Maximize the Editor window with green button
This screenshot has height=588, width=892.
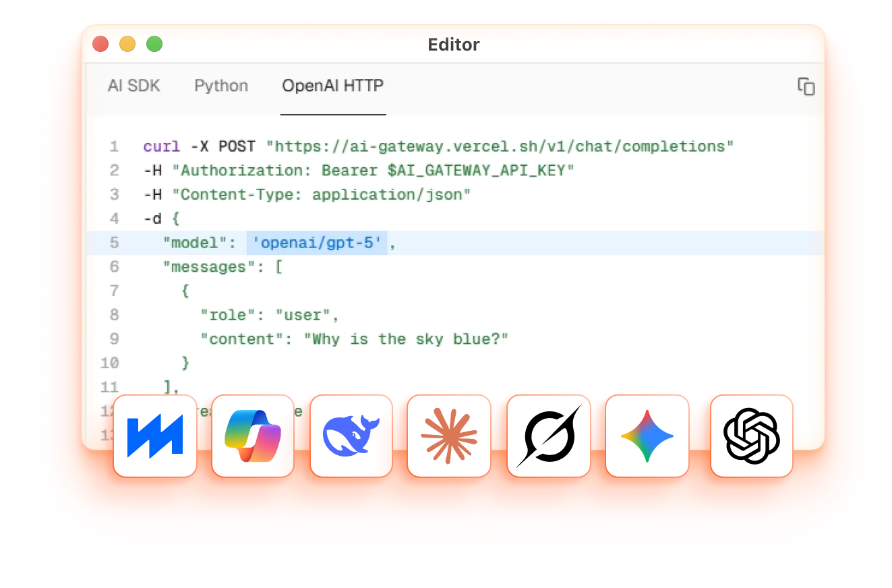pyautogui.click(x=154, y=45)
